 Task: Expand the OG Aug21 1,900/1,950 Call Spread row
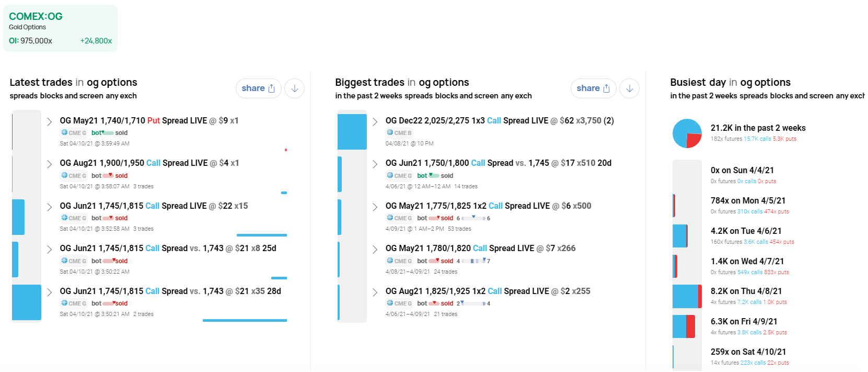pyautogui.click(x=49, y=164)
